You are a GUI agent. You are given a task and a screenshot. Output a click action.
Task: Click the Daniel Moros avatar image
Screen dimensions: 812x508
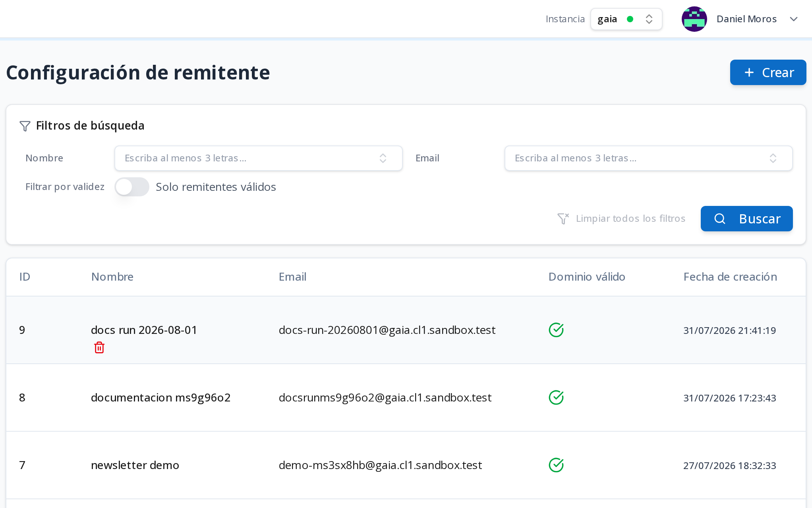click(694, 19)
